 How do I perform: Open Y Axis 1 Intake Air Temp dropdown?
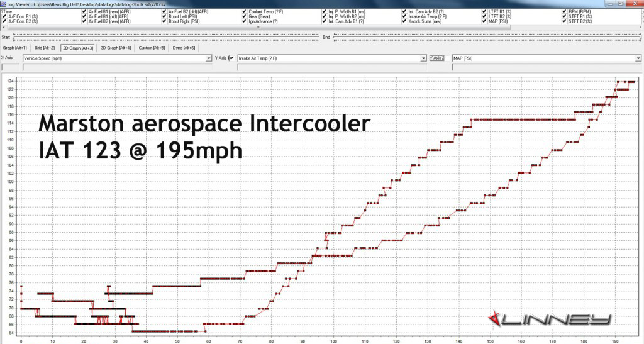pyautogui.click(x=423, y=58)
